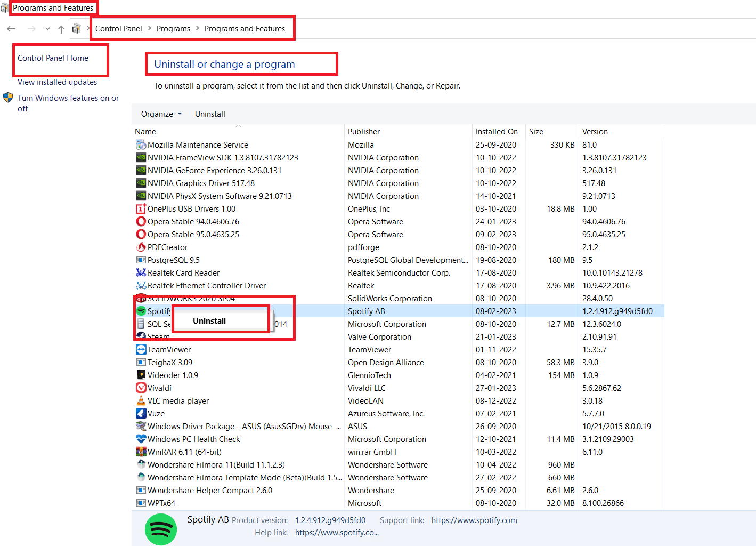Expand breadcrumb chevron after Control Panel
The width and height of the screenshot is (756, 546).
[x=150, y=29]
